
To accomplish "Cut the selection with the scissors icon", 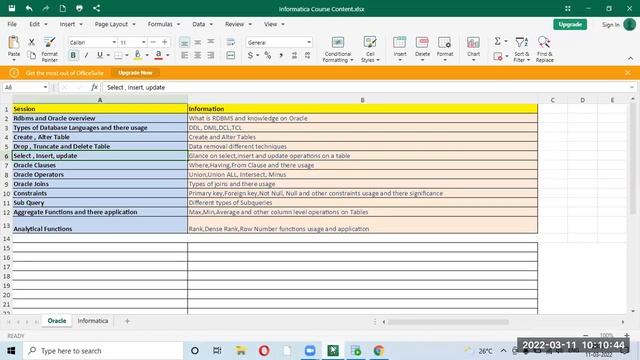I will coord(31,42).
